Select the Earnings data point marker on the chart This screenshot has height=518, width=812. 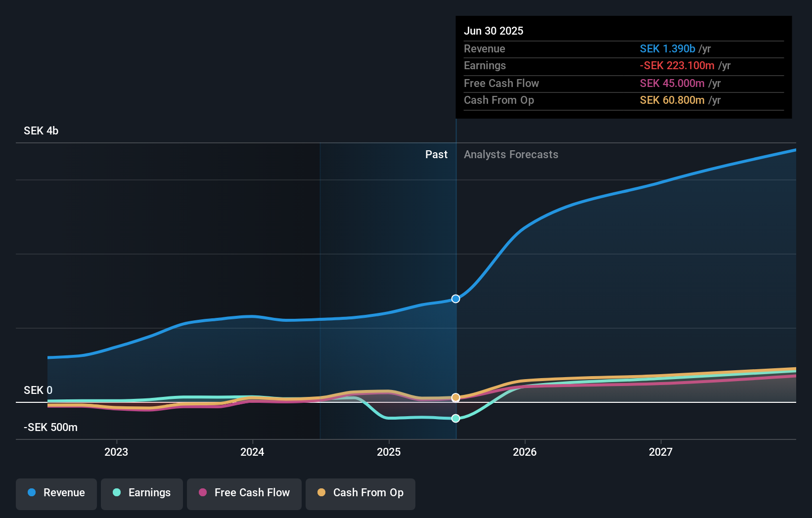455,419
